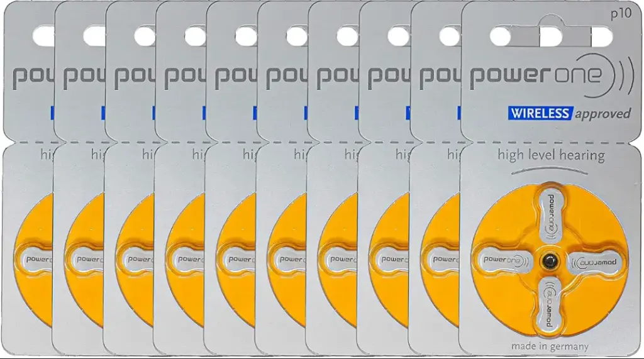This screenshot has height=359, width=644.
Task: Click the full power one logo text
Action: (536, 76)
